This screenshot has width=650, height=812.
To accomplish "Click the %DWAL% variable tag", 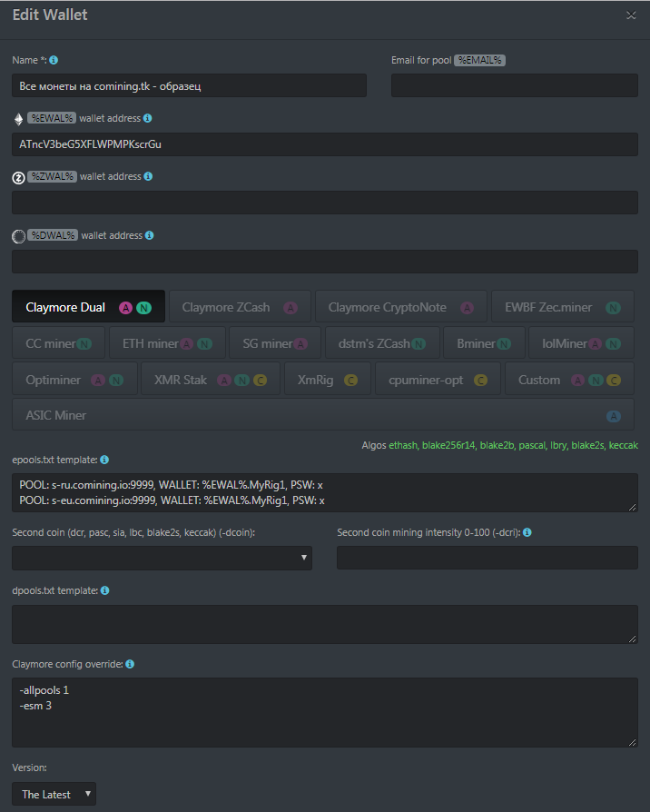I will (53, 235).
